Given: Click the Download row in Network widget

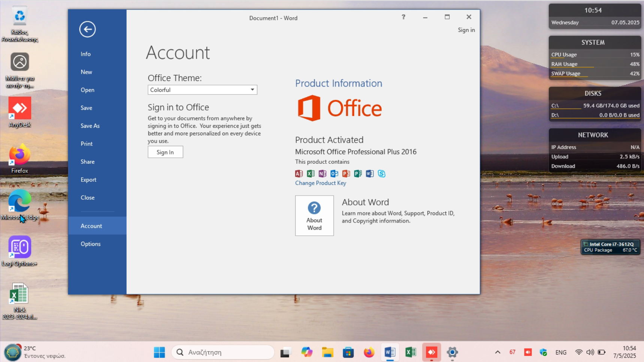Looking at the screenshot, I should 595,166.
